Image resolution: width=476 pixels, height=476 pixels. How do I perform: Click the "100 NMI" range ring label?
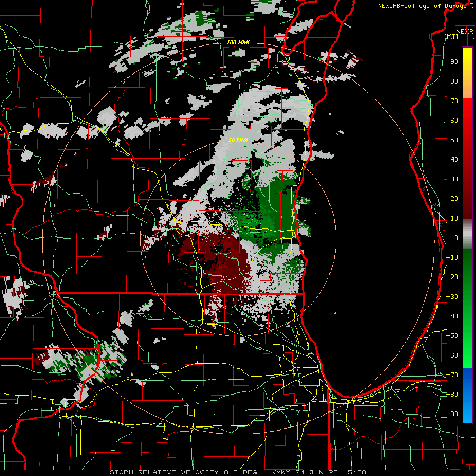coord(238,42)
